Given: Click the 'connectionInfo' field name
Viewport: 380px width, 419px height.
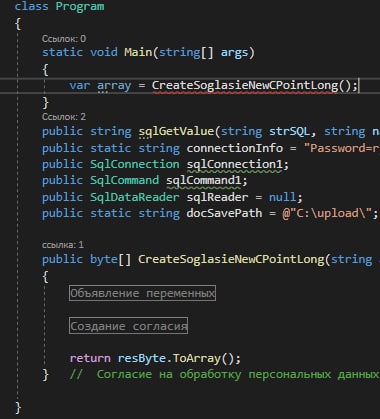Looking at the screenshot, I should 235,148.
